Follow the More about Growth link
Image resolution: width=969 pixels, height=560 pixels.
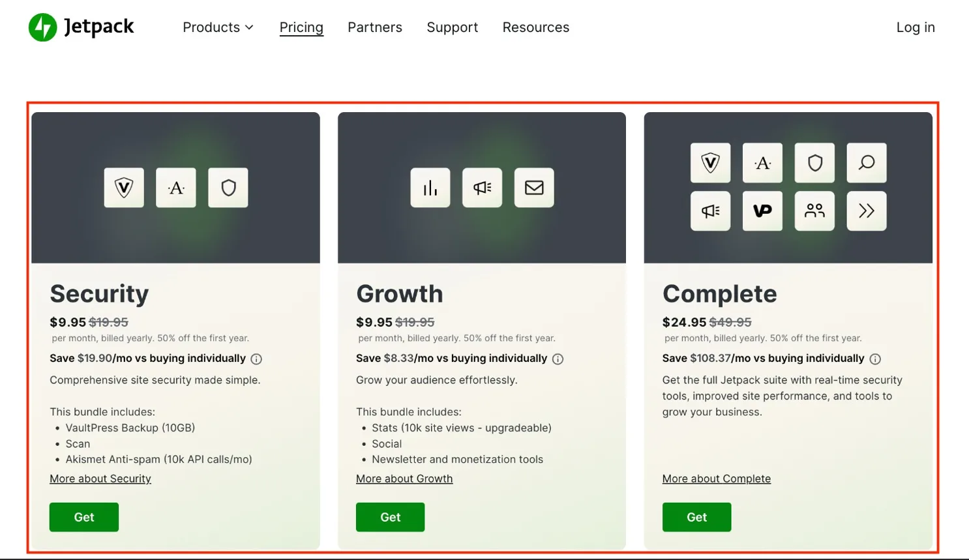point(404,479)
